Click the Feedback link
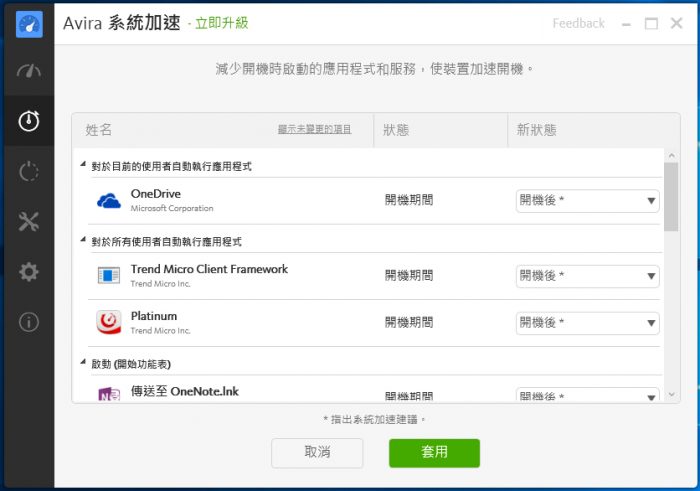700x491 pixels. tap(579, 23)
